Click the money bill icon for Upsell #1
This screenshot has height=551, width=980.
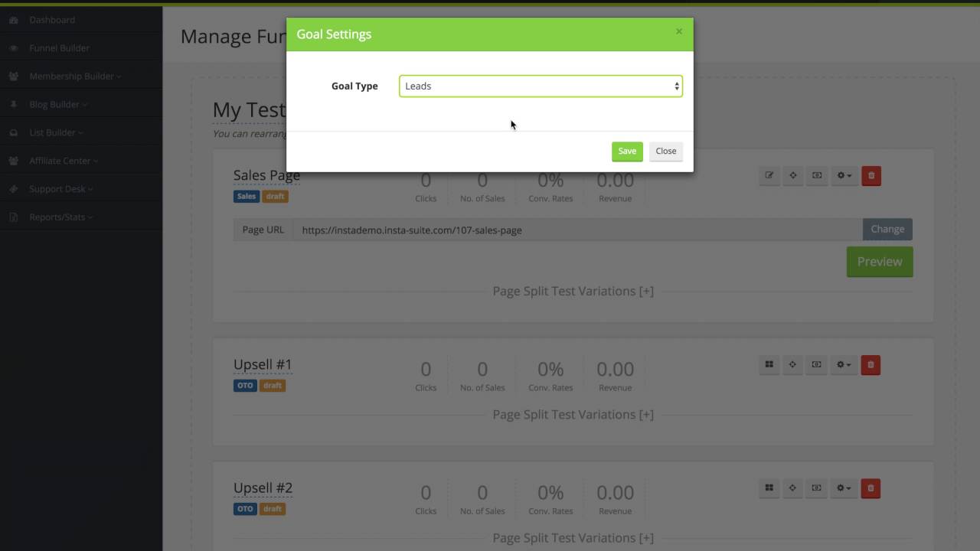(x=817, y=365)
